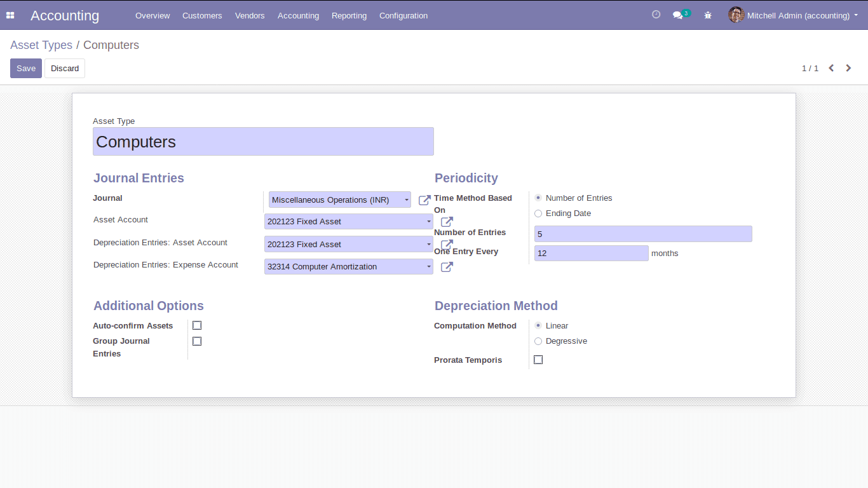
Task: Open the Overview menu
Action: pos(153,15)
